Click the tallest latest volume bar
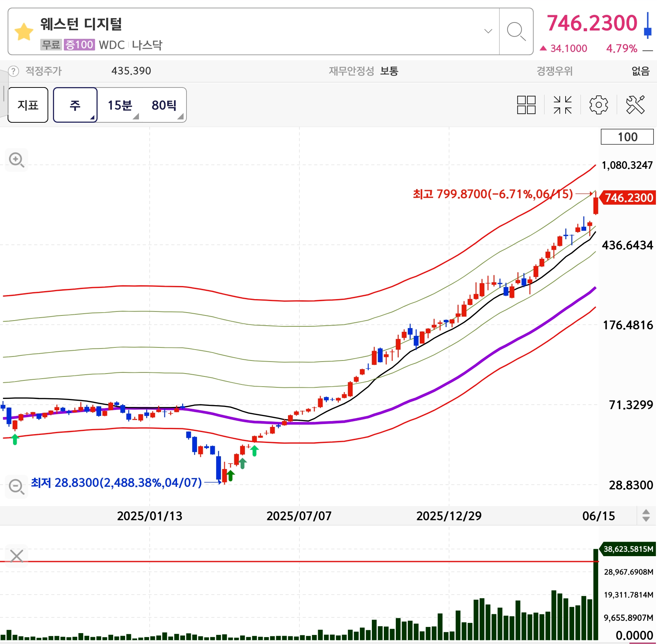Viewport: 657px width, 644px height. coord(596,594)
